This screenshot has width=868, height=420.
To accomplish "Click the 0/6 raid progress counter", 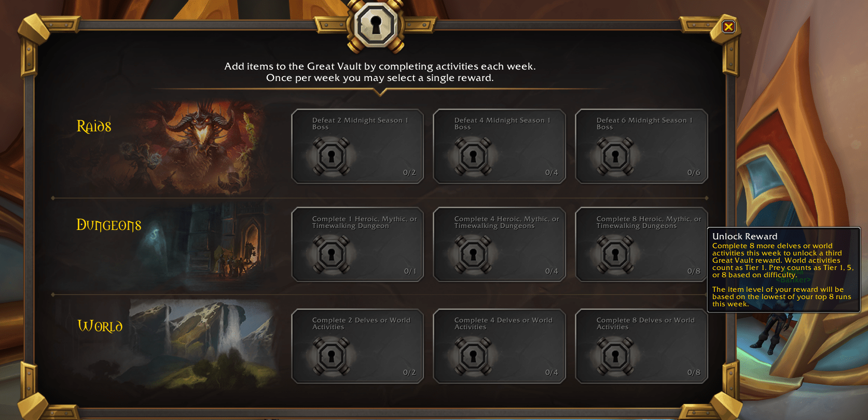I will click(x=694, y=172).
